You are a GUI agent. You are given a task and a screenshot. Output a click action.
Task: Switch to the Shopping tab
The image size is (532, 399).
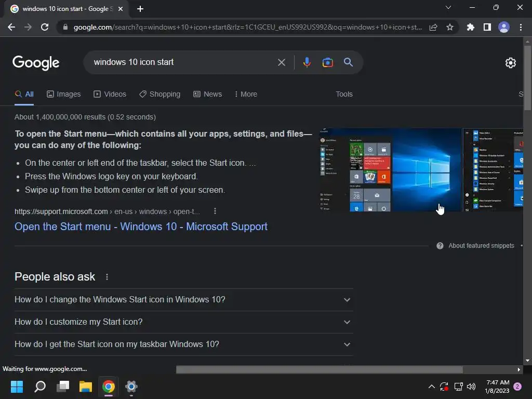click(160, 95)
